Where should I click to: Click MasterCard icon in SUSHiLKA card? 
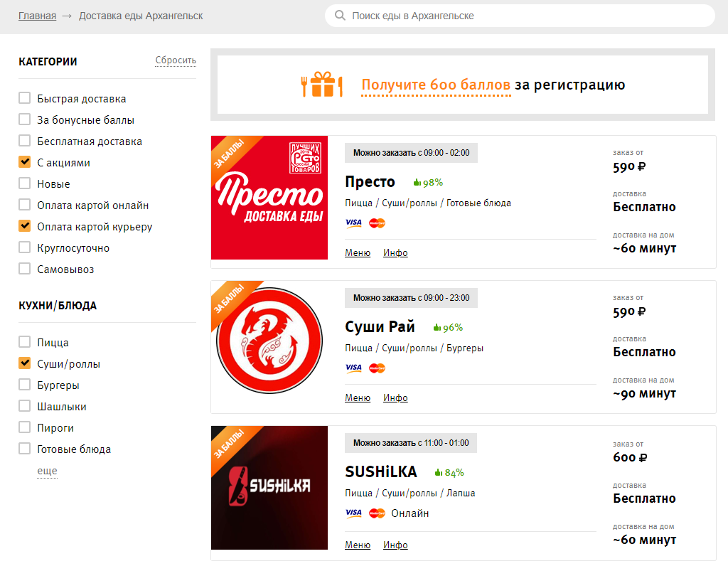pos(377,513)
